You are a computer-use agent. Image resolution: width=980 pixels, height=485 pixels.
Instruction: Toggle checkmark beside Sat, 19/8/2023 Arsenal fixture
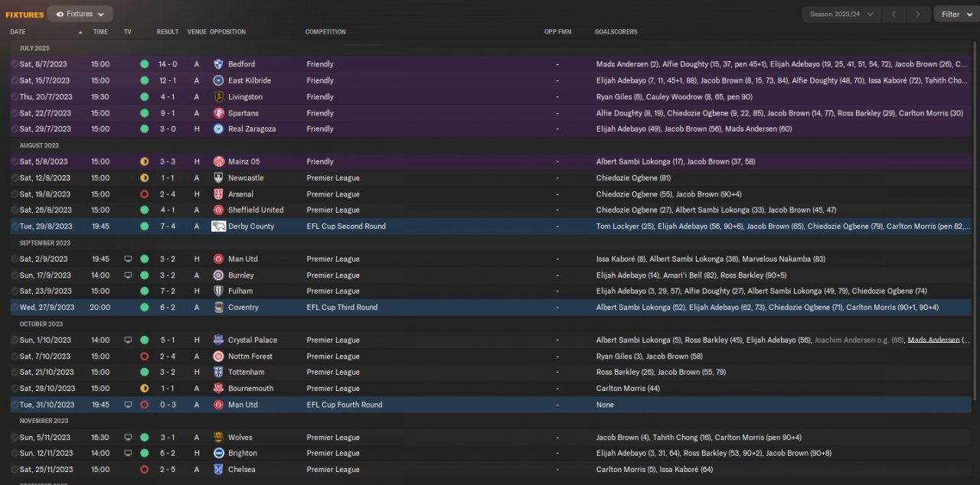coord(15,194)
